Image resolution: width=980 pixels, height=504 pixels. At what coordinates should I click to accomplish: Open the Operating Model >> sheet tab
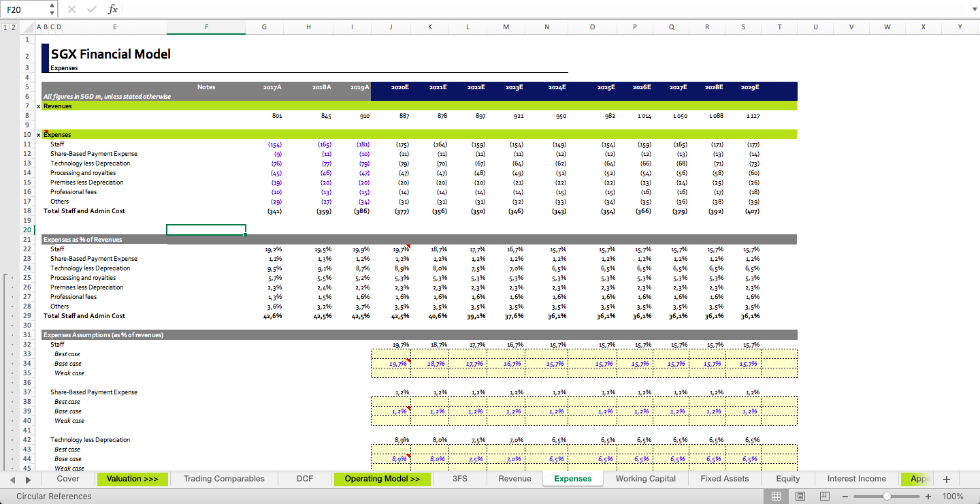tap(382, 479)
